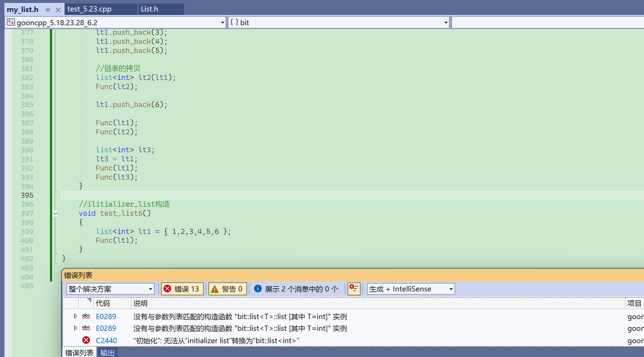
Task: Open the List.h tab
Action: (149, 9)
